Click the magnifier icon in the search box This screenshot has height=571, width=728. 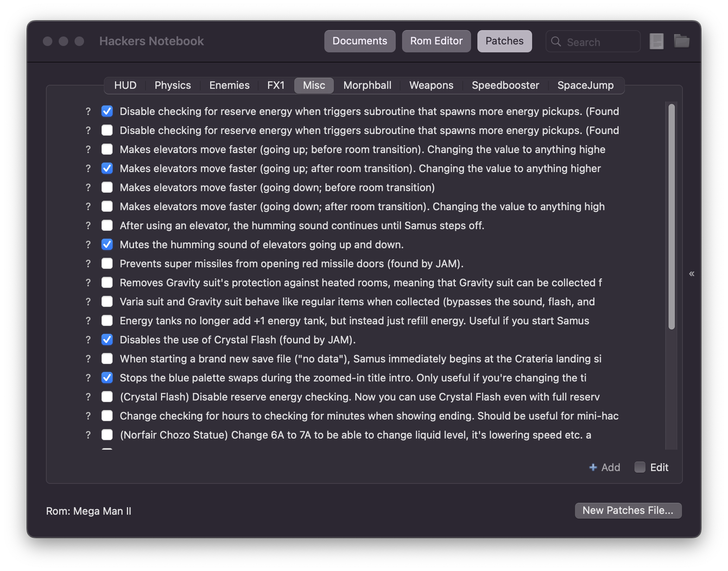point(556,42)
